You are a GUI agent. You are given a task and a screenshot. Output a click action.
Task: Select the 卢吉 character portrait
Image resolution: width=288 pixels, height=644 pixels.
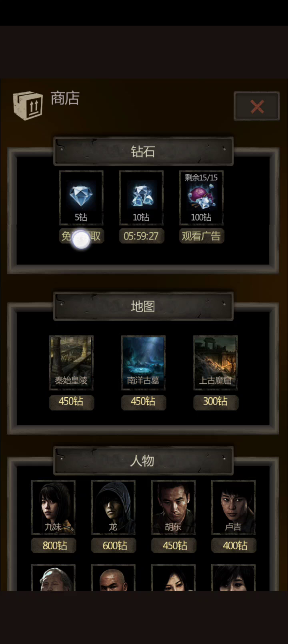[x=234, y=507]
